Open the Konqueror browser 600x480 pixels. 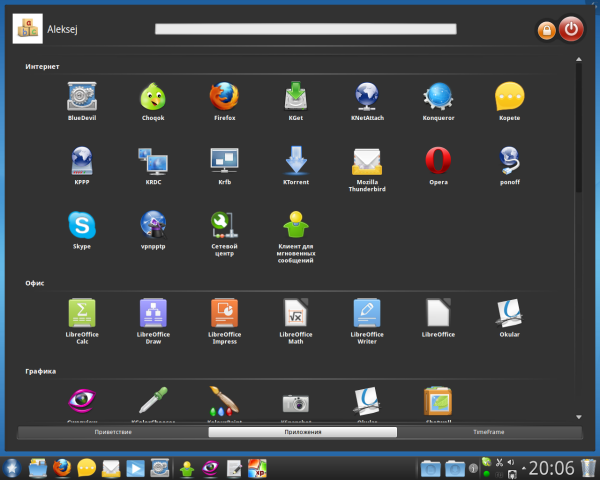[438, 101]
